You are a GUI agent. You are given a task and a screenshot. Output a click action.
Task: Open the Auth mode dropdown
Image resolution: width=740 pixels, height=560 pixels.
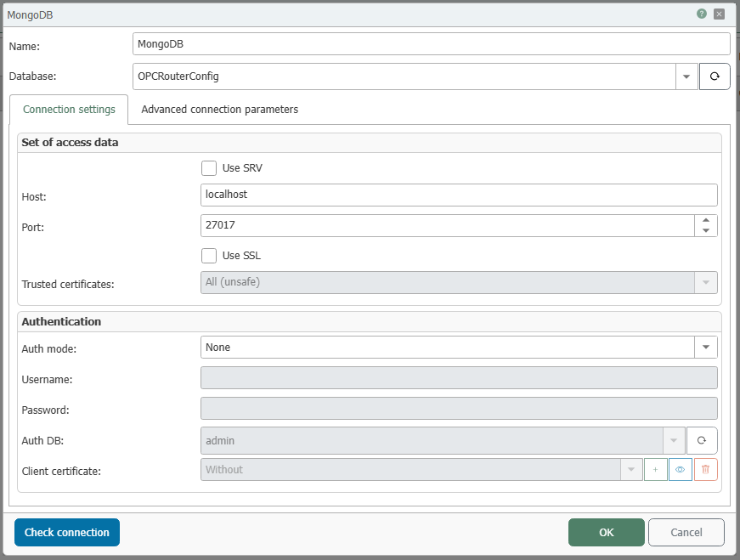(x=705, y=347)
